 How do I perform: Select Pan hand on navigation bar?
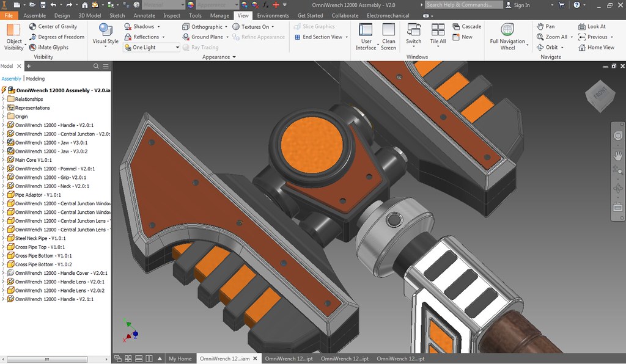coord(618,155)
